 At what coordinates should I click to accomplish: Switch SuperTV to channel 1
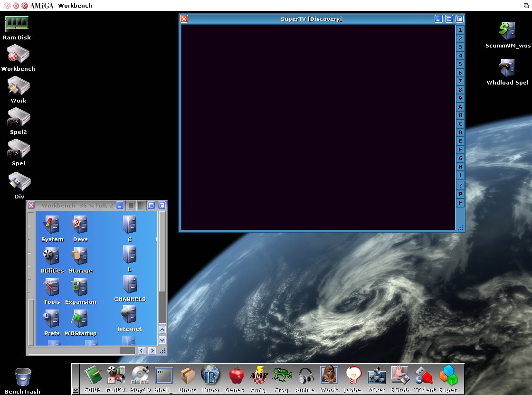tap(460, 30)
